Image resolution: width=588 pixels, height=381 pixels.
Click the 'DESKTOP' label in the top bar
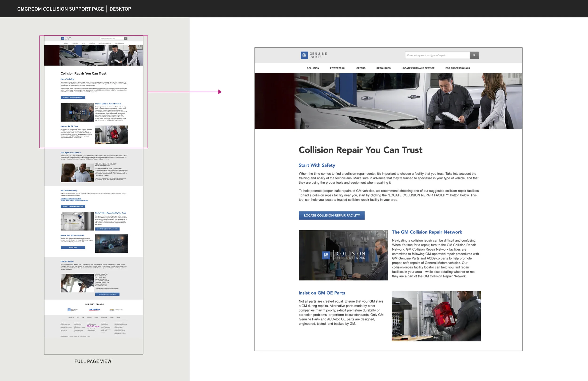(120, 9)
